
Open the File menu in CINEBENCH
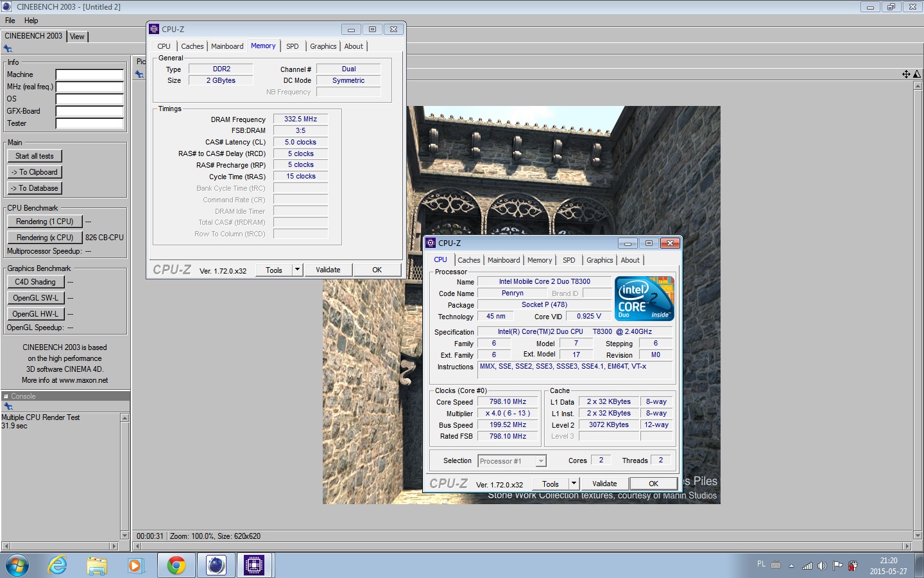[10, 21]
